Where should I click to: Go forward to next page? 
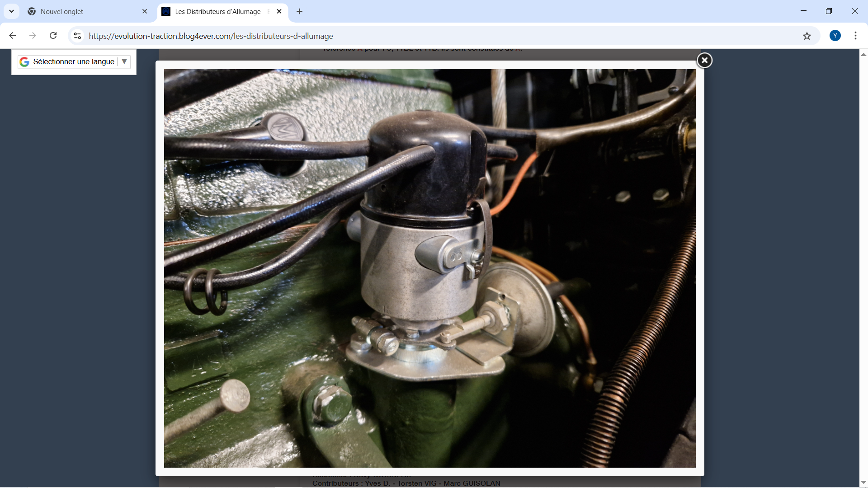point(33,36)
